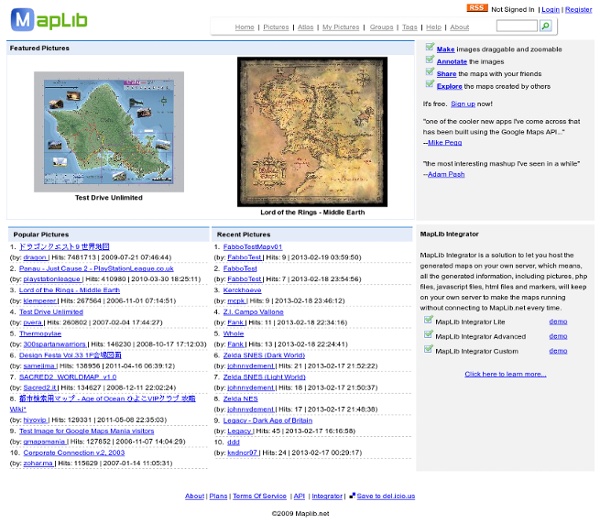Open the Zelda NES picture link
The image size is (600, 527).
pos(240,399)
